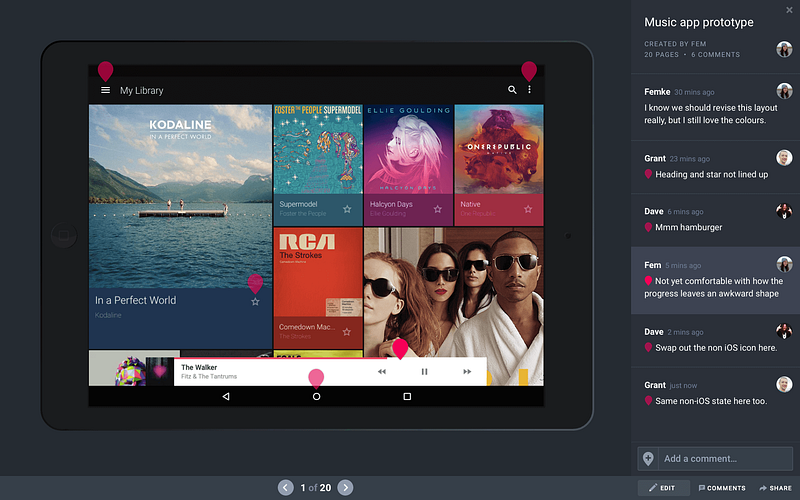800x500 pixels.
Task: Skip forward to next track
Action: point(467,371)
